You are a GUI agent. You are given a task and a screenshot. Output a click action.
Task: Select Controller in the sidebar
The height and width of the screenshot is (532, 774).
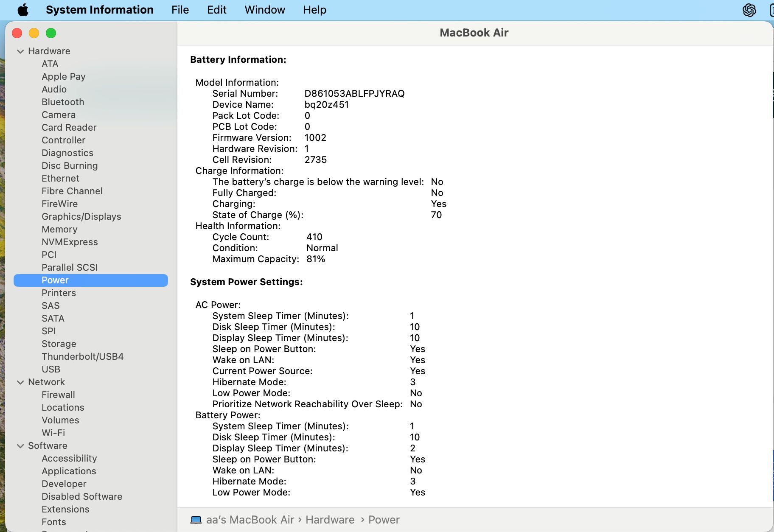coord(63,140)
